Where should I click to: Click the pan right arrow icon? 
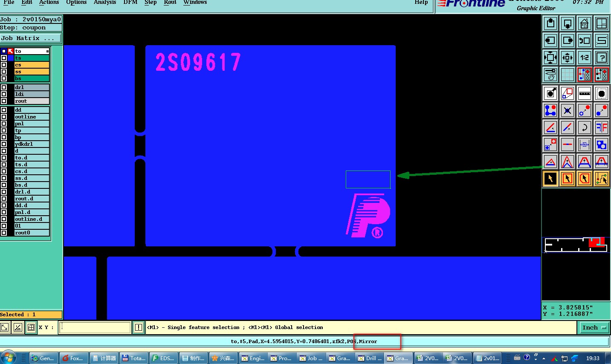point(568,40)
